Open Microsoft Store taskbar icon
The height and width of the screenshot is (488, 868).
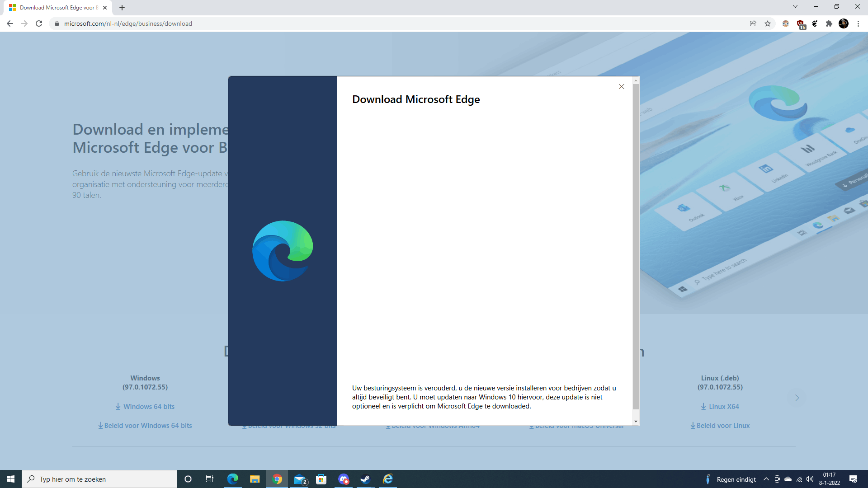click(321, 479)
